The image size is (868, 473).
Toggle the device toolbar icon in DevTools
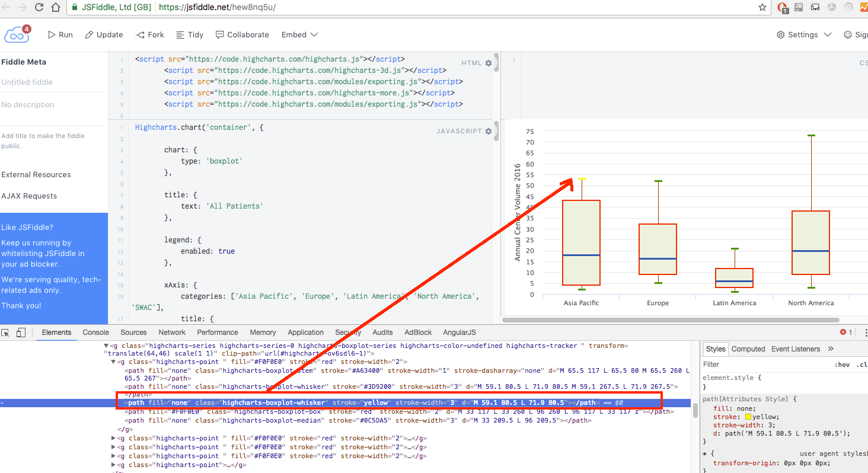[21, 333]
